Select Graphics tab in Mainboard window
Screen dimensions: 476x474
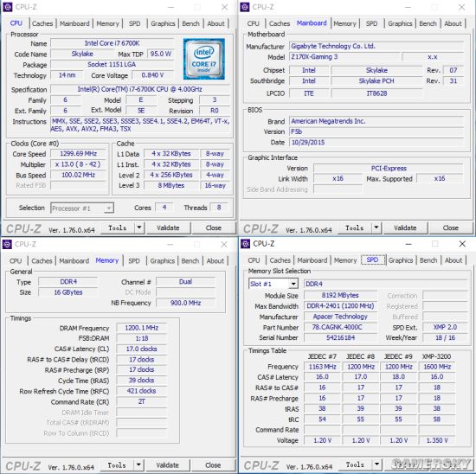tap(400, 23)
